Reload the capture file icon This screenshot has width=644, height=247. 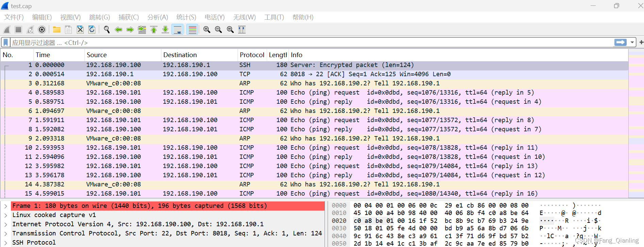(x=92, y=30)
